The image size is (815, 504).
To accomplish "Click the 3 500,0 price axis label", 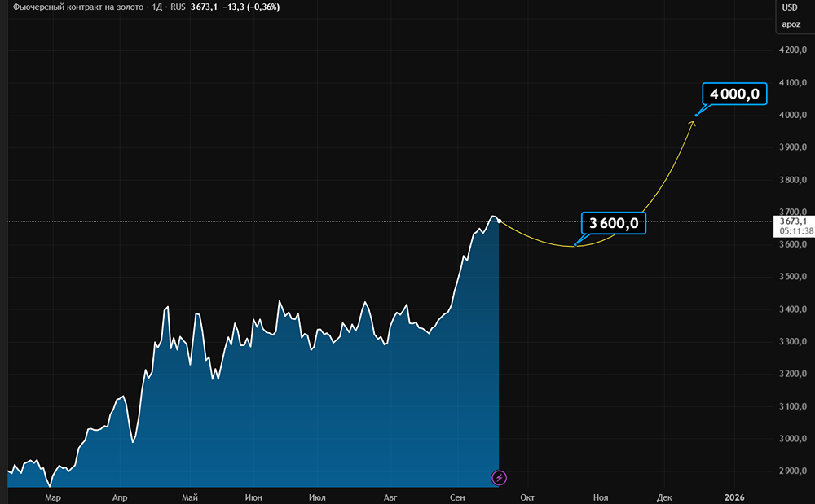I will coord(793,277).
